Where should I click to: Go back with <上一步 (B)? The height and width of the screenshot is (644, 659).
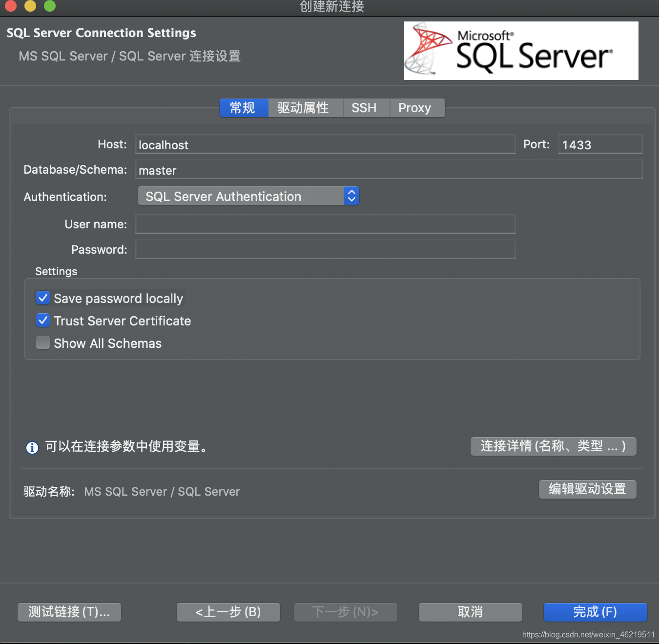[x=228, y=612]
